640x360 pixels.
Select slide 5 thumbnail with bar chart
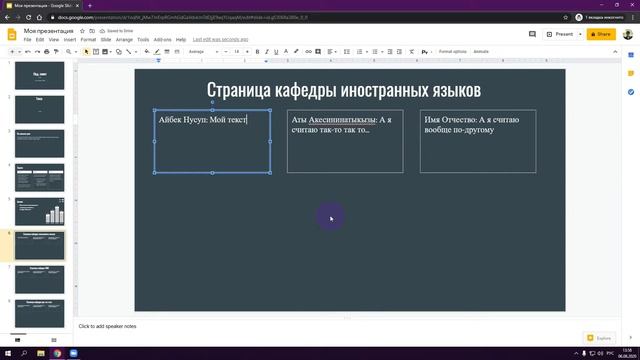40,211
